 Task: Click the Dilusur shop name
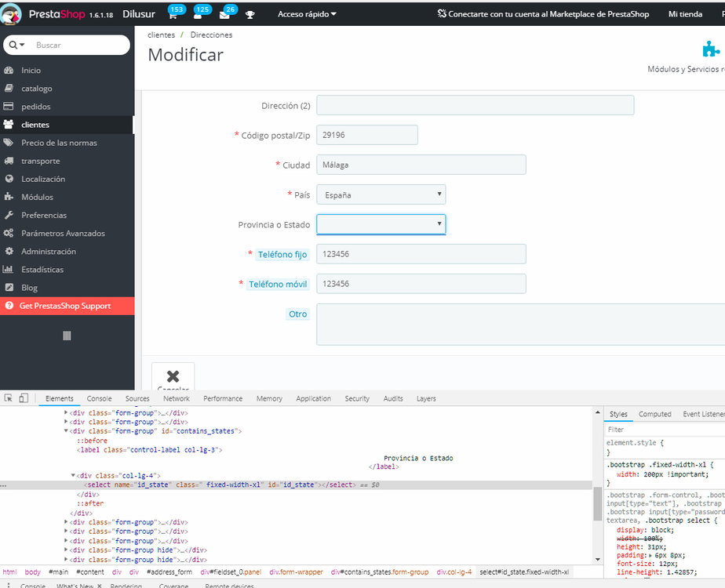click(x=139, y=14)
